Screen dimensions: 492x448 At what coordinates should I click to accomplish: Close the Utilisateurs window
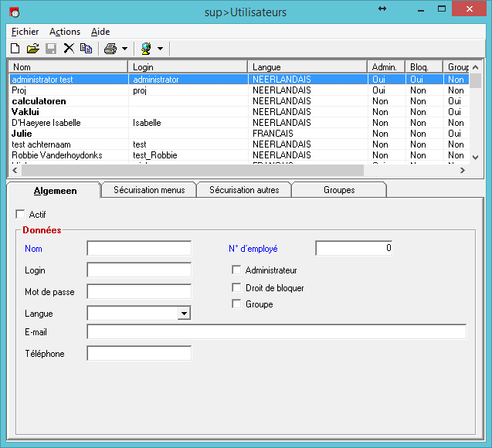click(470, 8)
